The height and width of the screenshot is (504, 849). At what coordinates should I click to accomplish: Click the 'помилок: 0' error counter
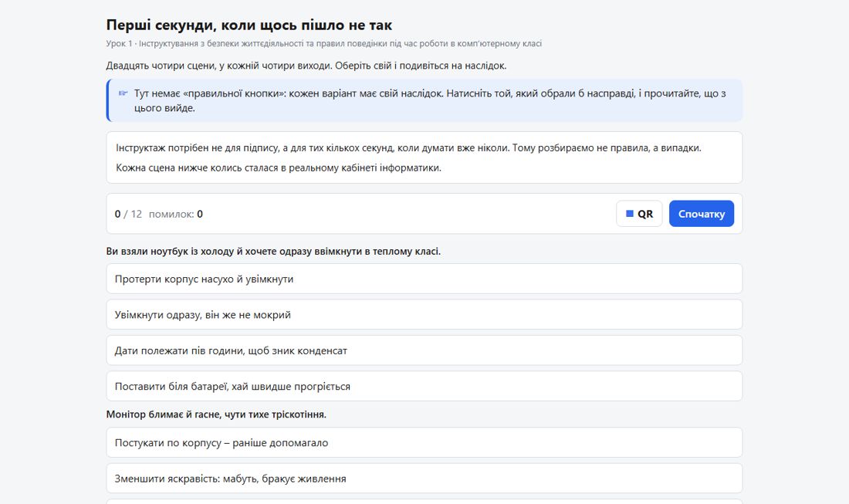pyautogui.click(x=176, y=214)
